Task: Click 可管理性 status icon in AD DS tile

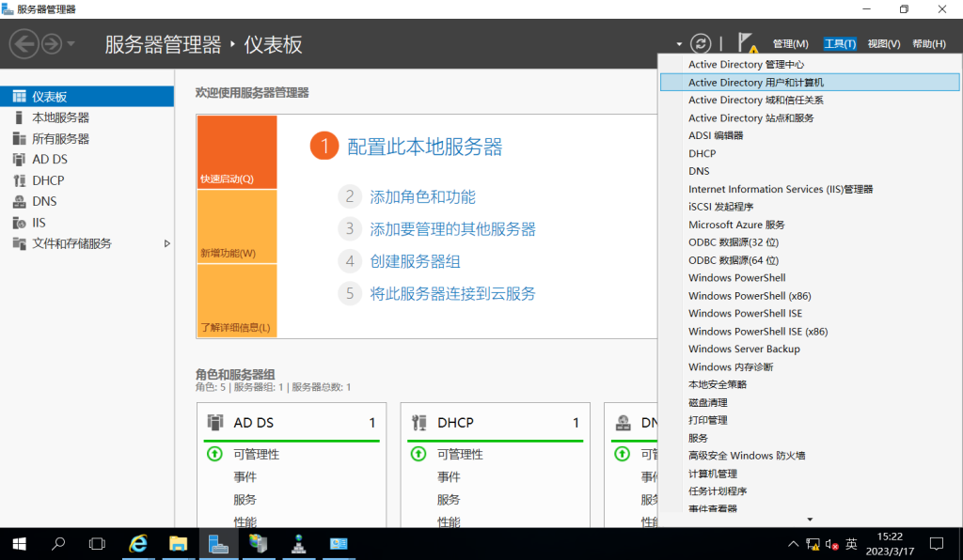Action: pyautogui.click(x=214, y=454)
